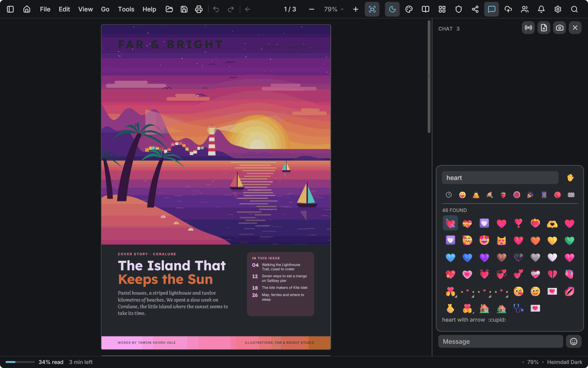Select the recently used emoji category
588x368 pixels.
click(449, 195)
